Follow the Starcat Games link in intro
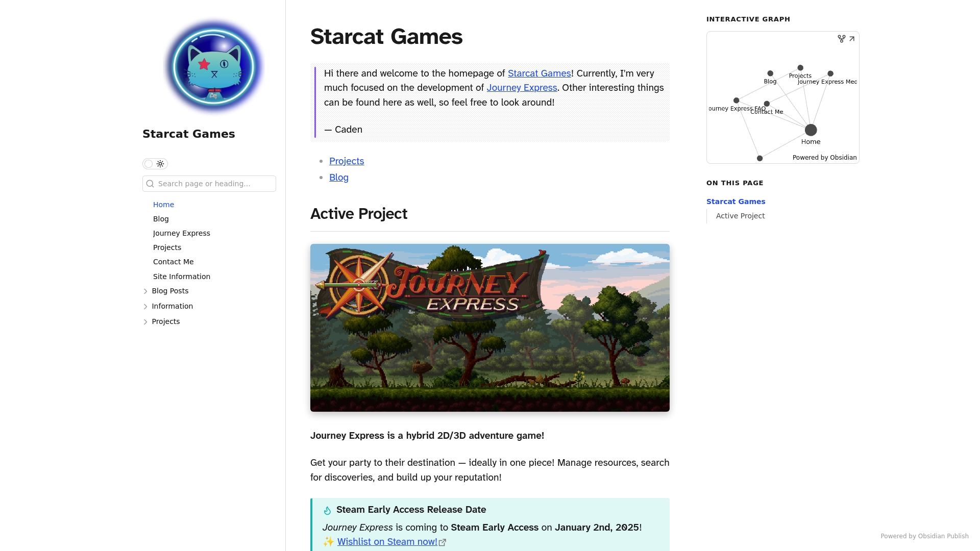 pyautogui.click(x=539, y=73)
